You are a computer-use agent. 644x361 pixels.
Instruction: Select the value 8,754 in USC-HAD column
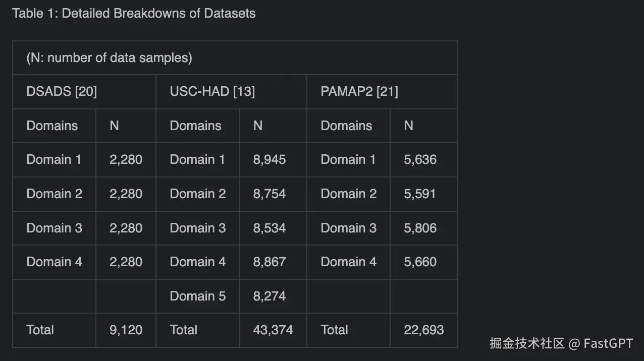[x=270, y=194]
